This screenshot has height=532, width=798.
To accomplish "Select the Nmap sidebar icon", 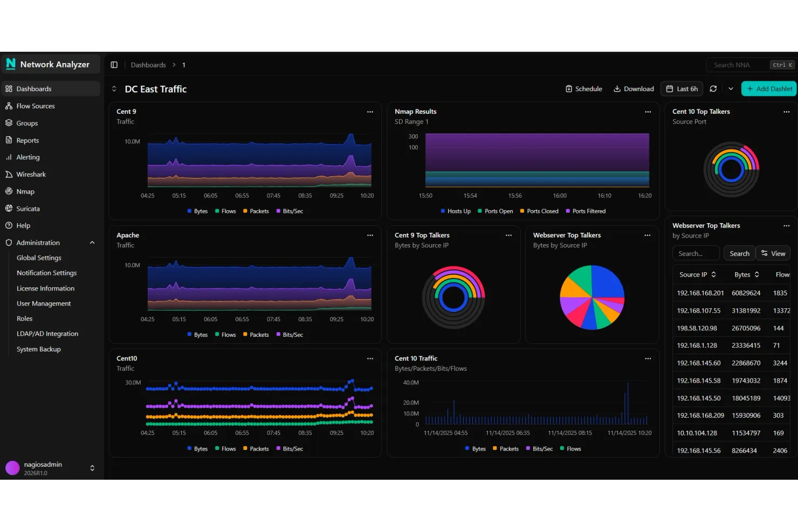I will pos(9,191).
